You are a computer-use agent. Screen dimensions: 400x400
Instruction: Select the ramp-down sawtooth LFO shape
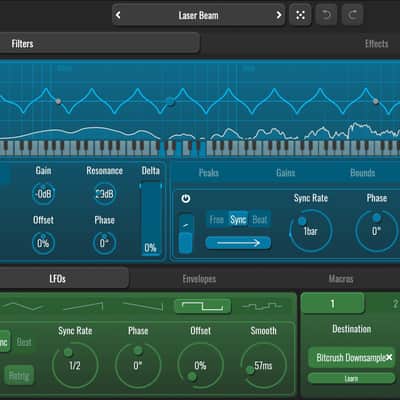143,306
